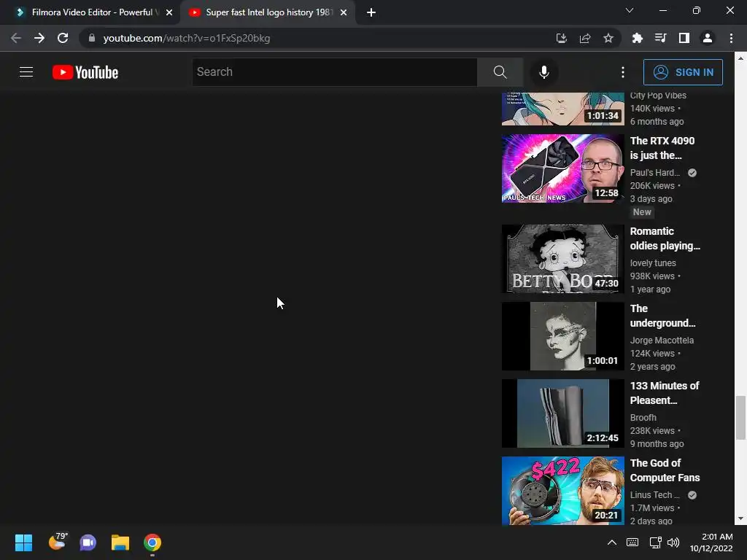Open 'The underground...' video thumbnail
The image size is (747, 560).
click(562, 335)
